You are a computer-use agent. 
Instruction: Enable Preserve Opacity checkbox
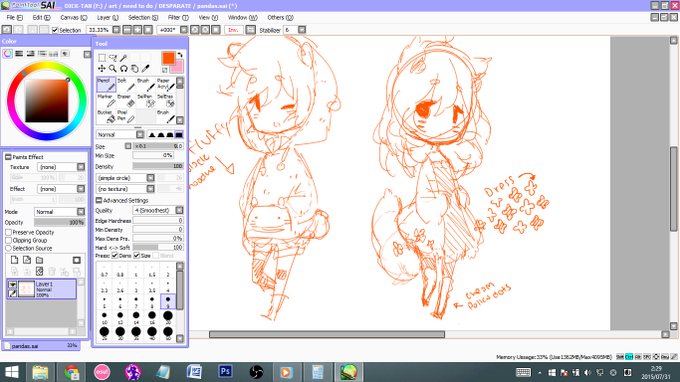(8, 232)
